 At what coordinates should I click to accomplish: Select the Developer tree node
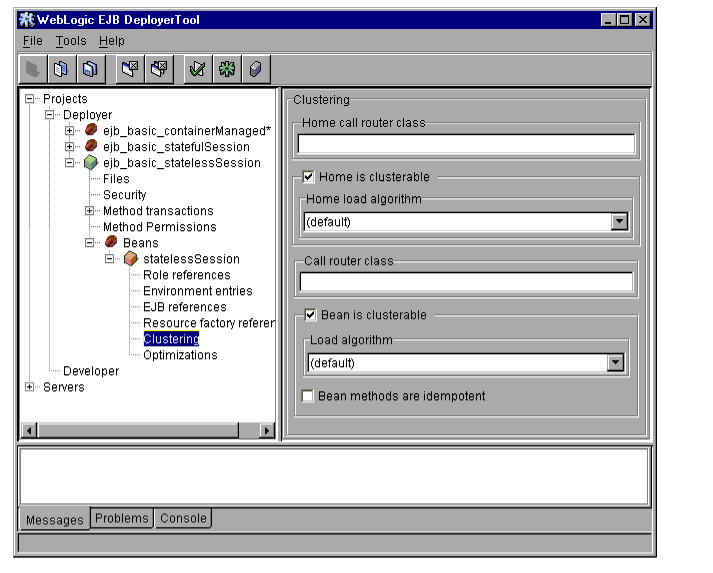tap(91, 371)
